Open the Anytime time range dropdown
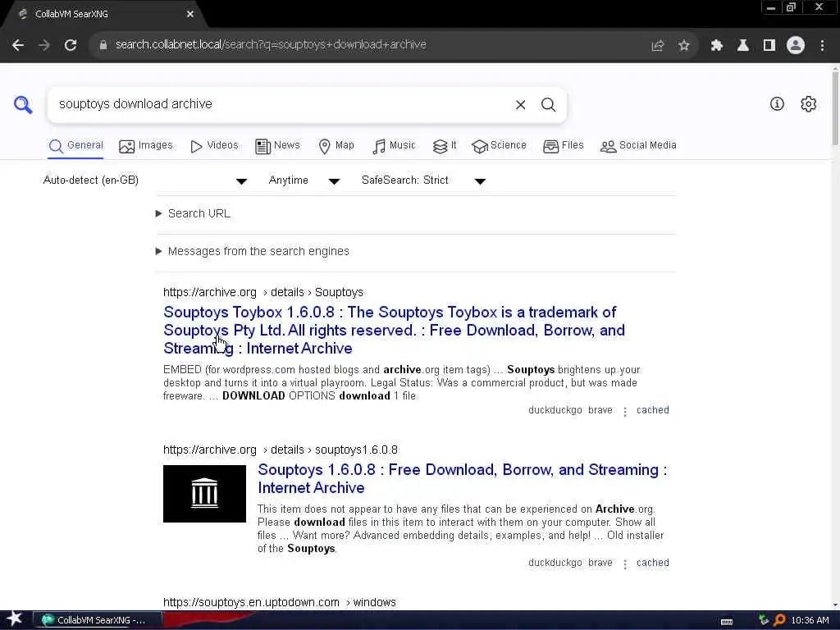 click(x=304, y=180)
